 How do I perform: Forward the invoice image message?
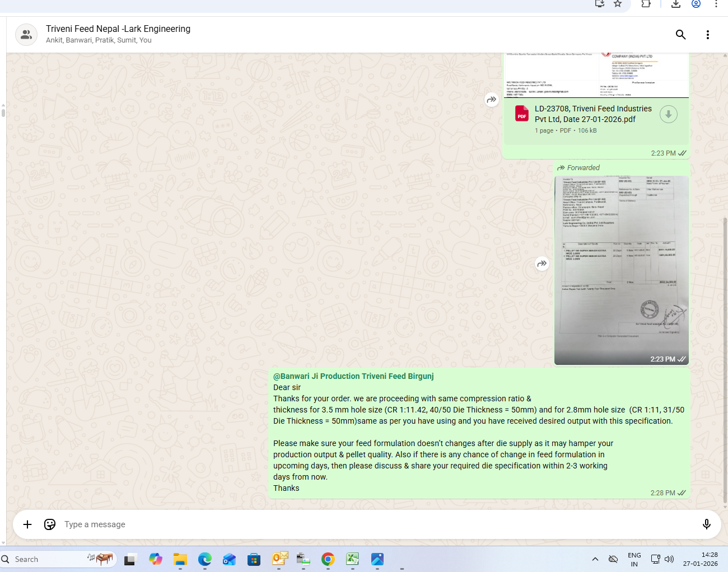click(542, 264)
